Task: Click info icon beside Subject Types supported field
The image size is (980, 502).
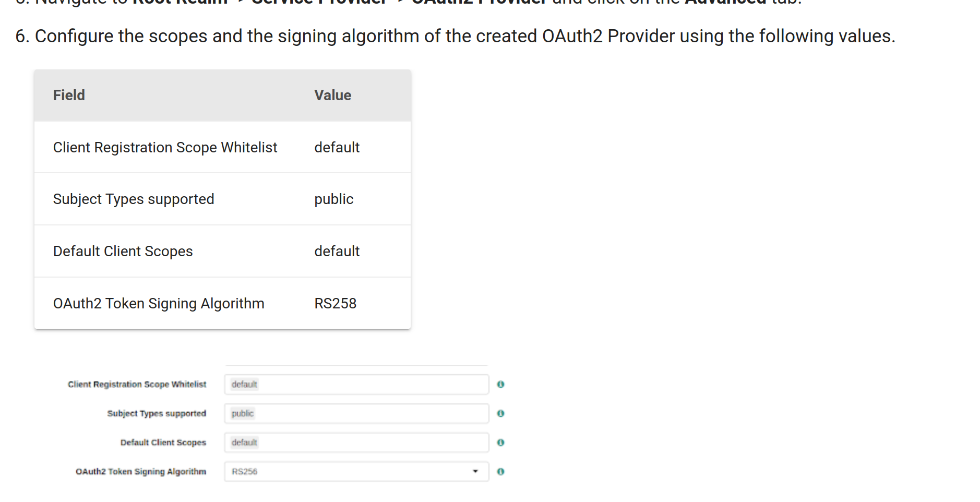Action: [500, 413]
